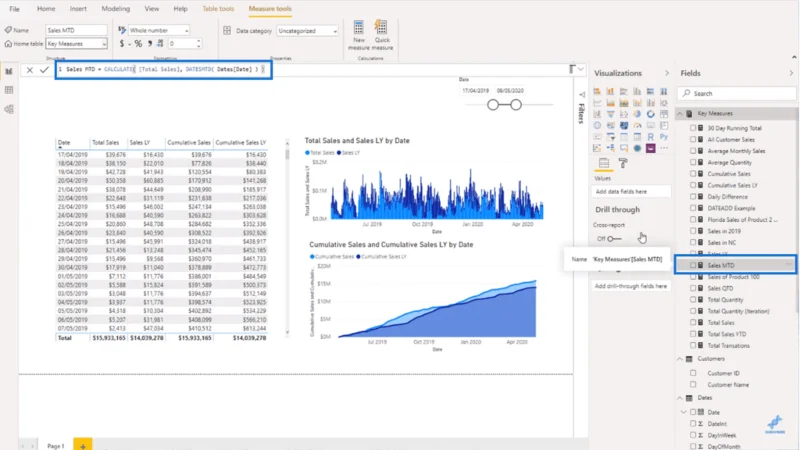800x450 pixels.
Task: Open the Home ribbon tab
Action: tap(46, 9)
